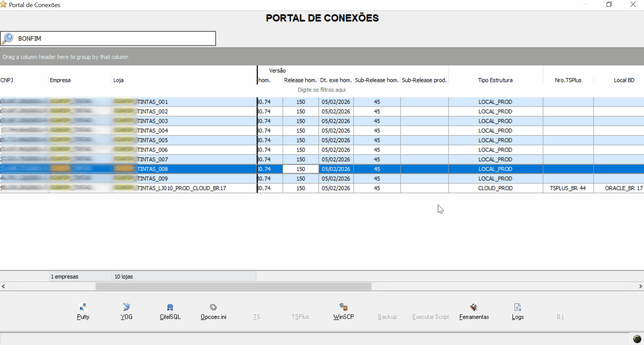
Task: Open the Ferramentas tools menu
Action: [474, 311]
